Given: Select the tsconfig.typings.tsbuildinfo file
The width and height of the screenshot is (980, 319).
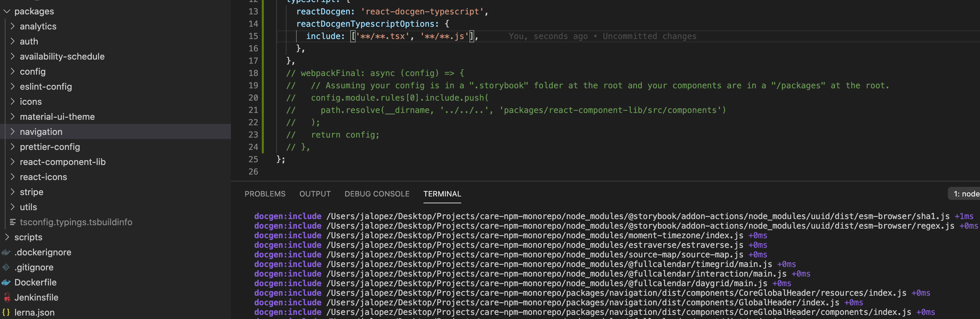Looking at the screenshot, I should [x=76, y=222].
